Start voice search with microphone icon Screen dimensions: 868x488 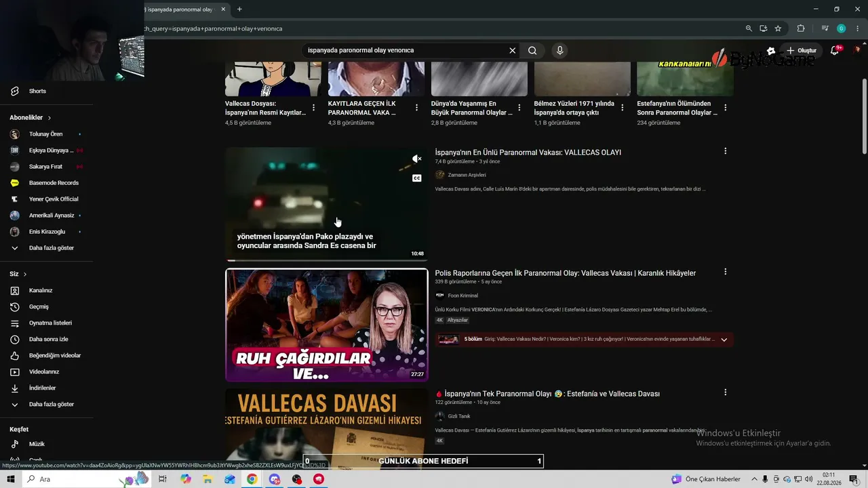coord(559,50)
